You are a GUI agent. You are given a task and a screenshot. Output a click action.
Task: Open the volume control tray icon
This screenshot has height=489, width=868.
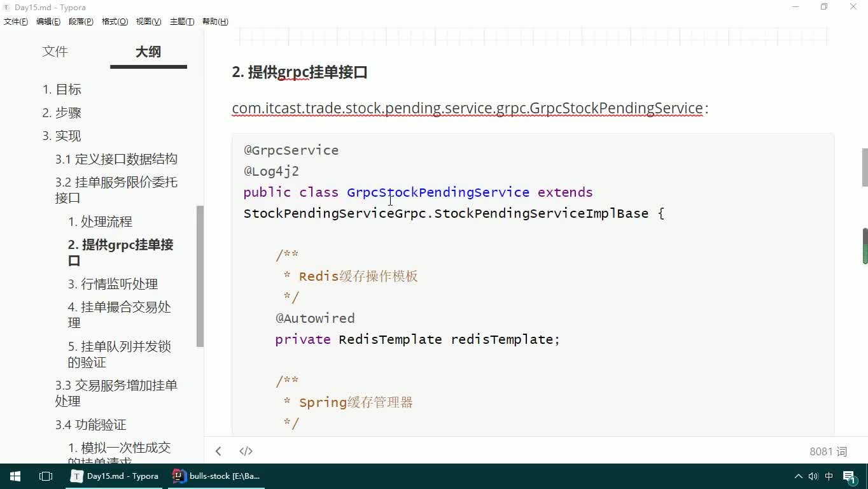[x=813, y=476]
